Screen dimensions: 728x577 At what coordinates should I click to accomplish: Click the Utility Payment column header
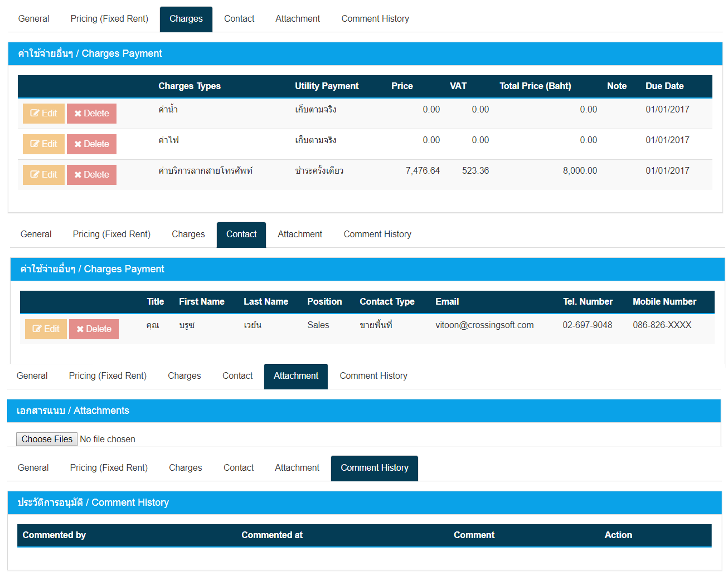(327, 86)
